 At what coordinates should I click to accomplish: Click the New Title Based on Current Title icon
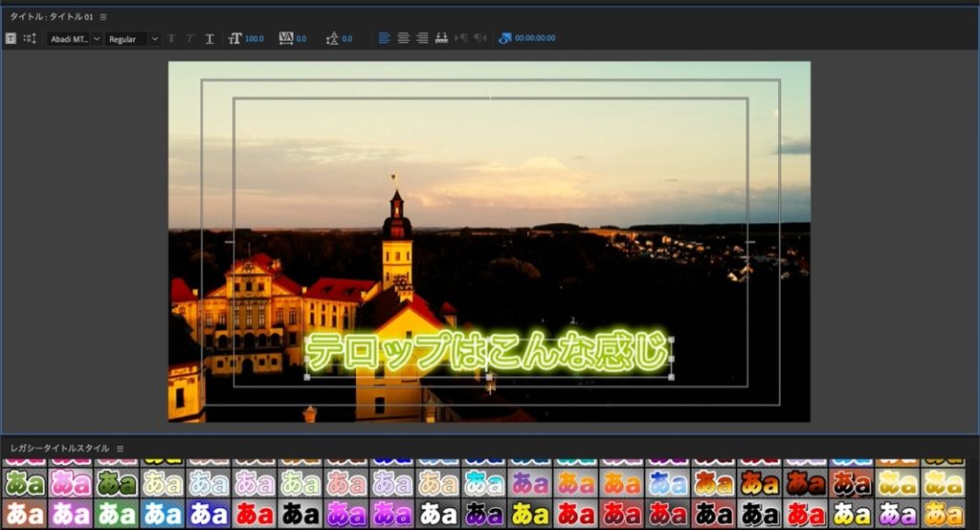point(11,39)
